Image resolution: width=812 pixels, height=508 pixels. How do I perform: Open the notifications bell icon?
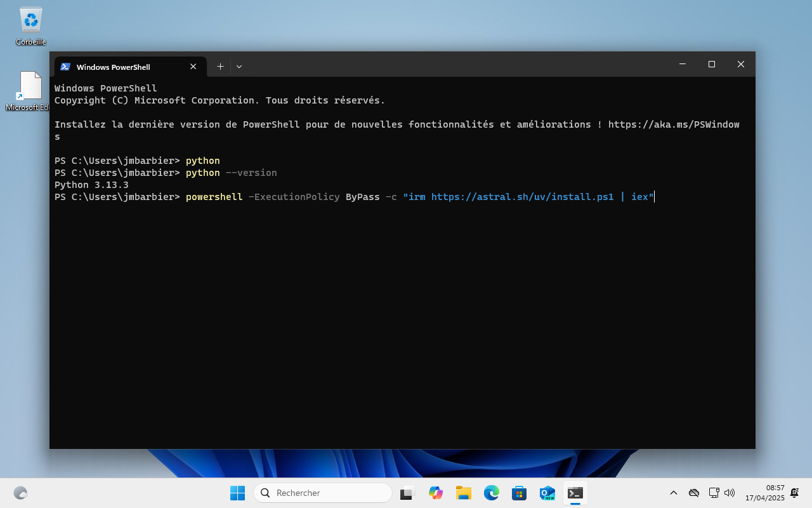click(x=794, y=493)
